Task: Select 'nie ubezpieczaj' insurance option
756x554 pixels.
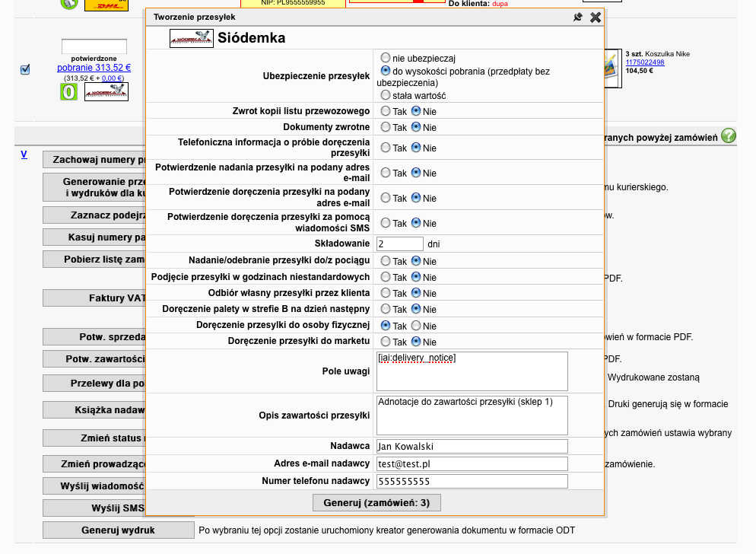Action: (386, 58)
